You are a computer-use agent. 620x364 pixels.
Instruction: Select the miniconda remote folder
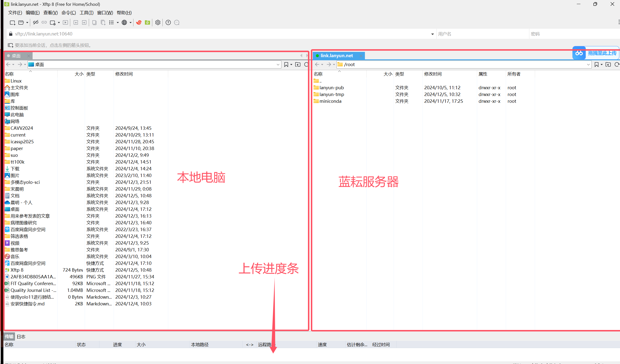tap(330, 101)
